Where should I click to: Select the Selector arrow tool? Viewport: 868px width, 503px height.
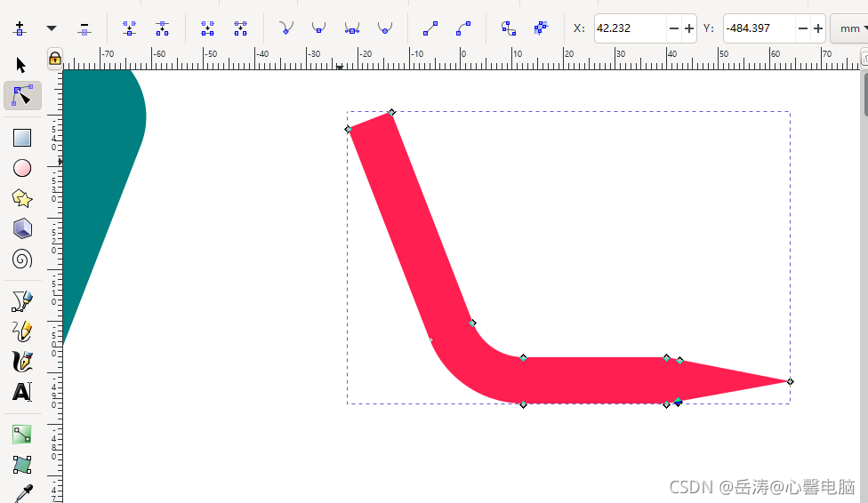(21, 65)
